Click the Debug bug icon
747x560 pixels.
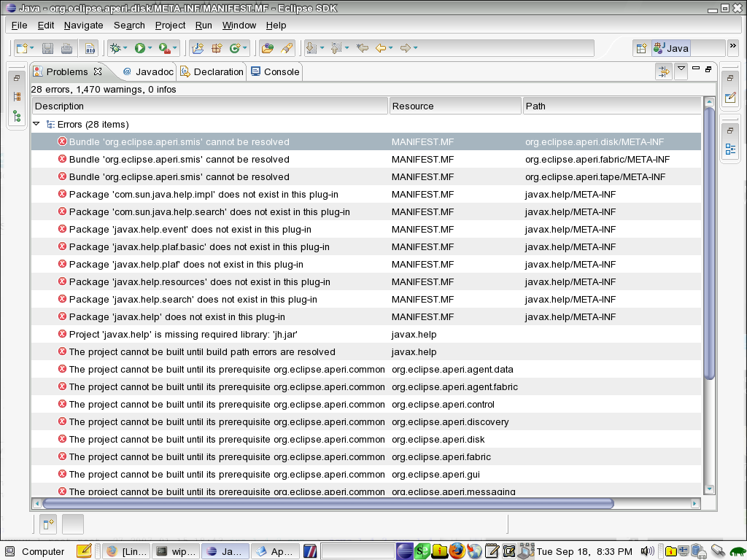(x=115, y=48)
